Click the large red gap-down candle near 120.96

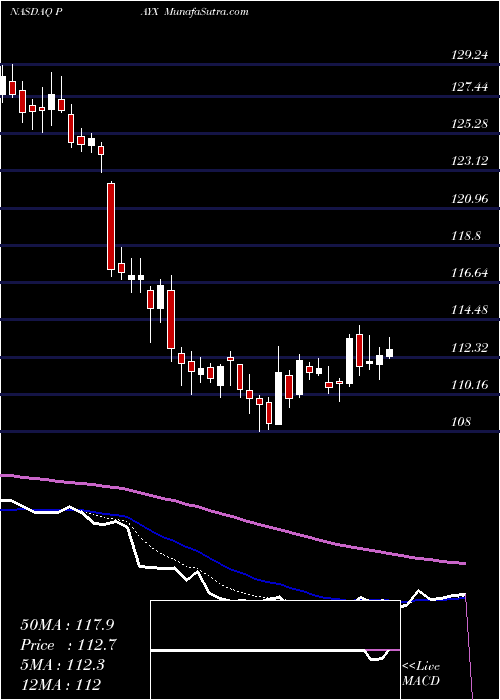tap(110, 226)
